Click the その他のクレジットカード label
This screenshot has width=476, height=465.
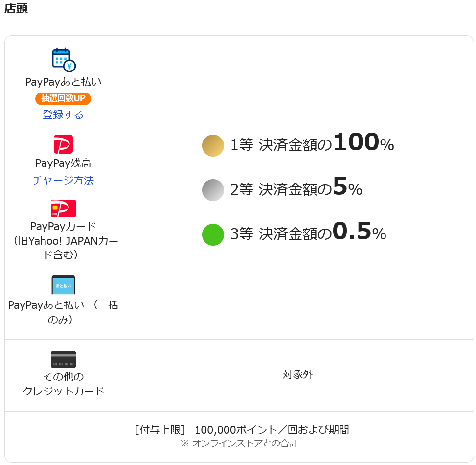tap(63, 384)
